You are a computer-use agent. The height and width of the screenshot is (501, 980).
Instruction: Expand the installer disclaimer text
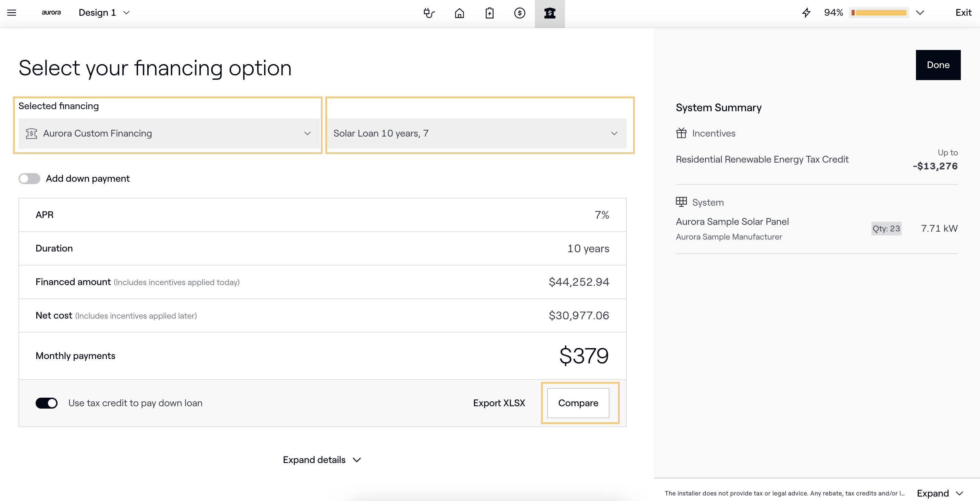pyautogui.click(x=939, y=493)
